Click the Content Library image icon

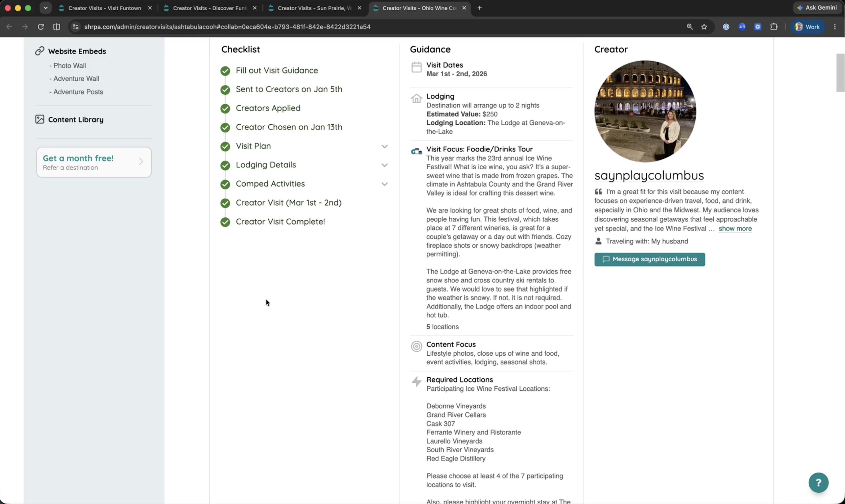click(x=40, y=119)
